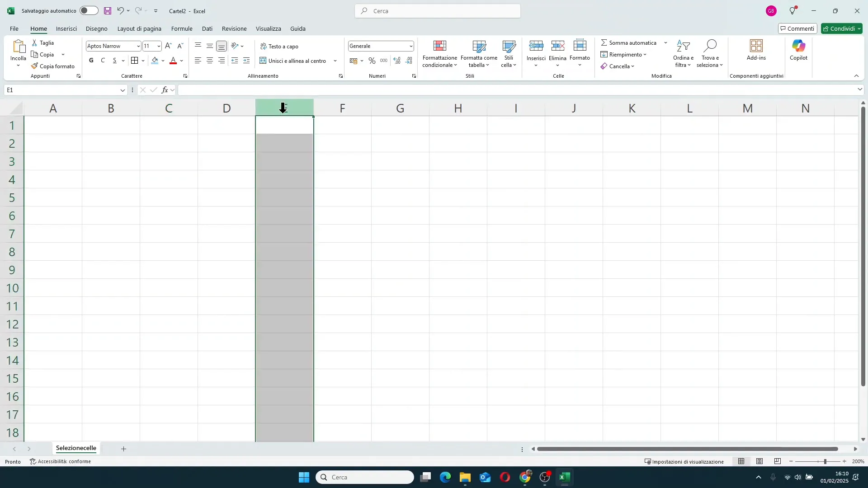Image resolution: width=868 pixels, height=488 pixels.
Task: Click Somma automatica button
Action: pyautogui.click(x=629, y=43)
